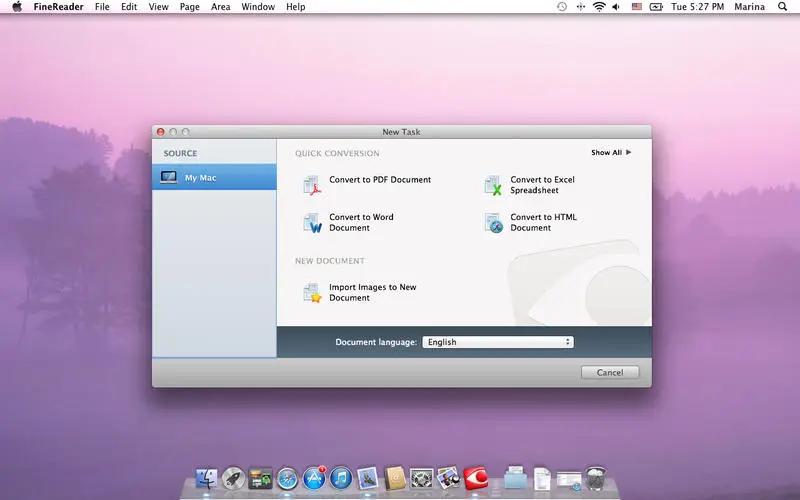
Task: Click the Marina user name in menu bar
Action: [x=749, y=7]
